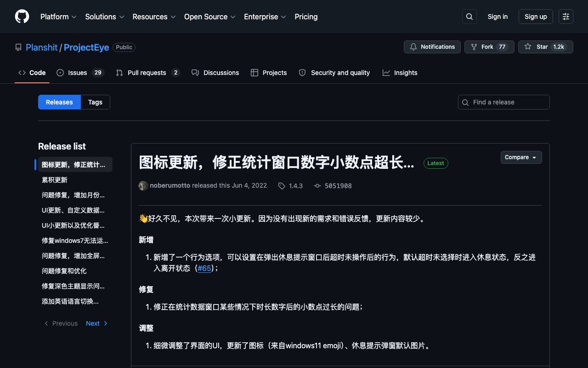The image size is (588, 368).
Task: Click the Code tab angle-brackets icon
Action: pos(22,73)
